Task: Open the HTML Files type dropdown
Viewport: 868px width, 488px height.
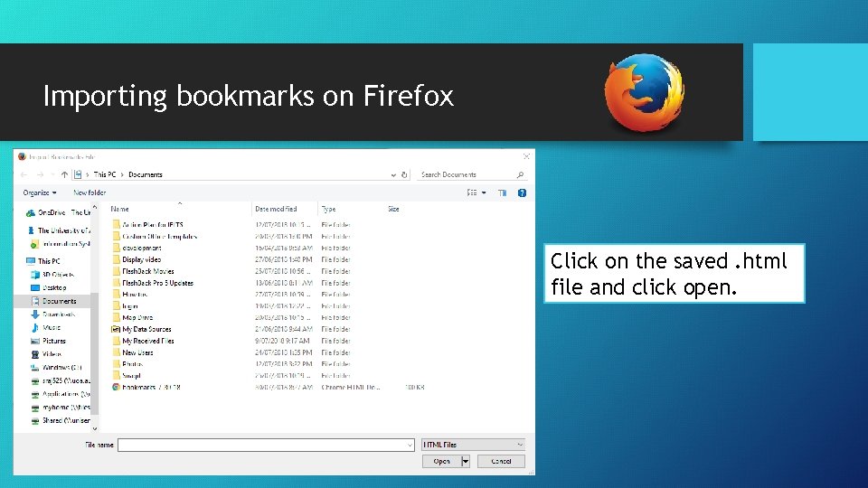Action: 473,445
